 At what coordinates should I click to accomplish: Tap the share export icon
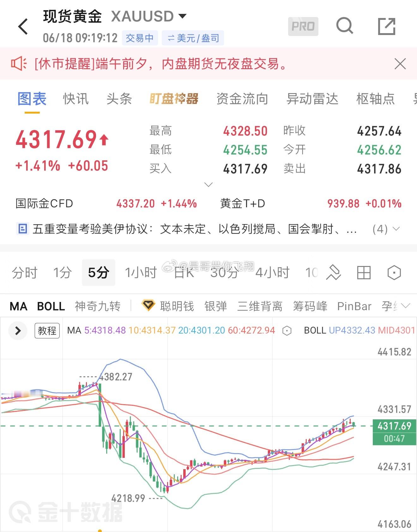point(387,26)
